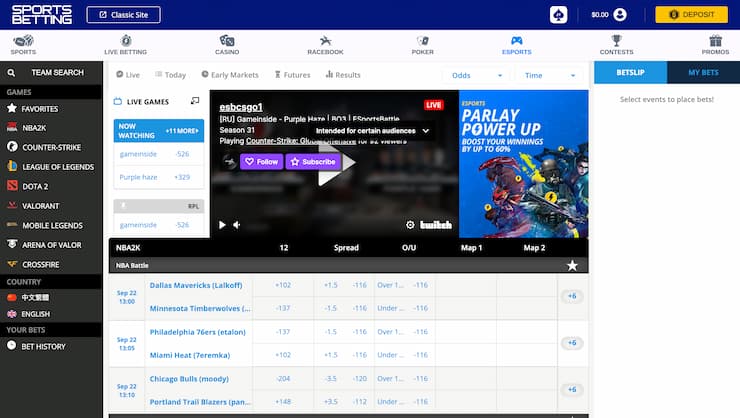This screenshot has width=740, height=418.
Task: Bet Chicago Bulls spread -3.5
Action: [x=345, y=378]
